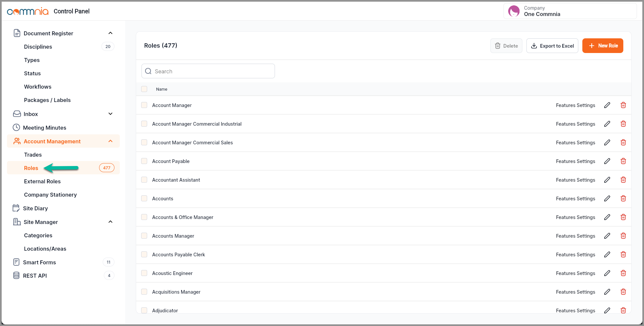644x326 pixels.
Task: Go to Disciplines under Document Register
Action: pyautogui.click(x=38, y=47)
